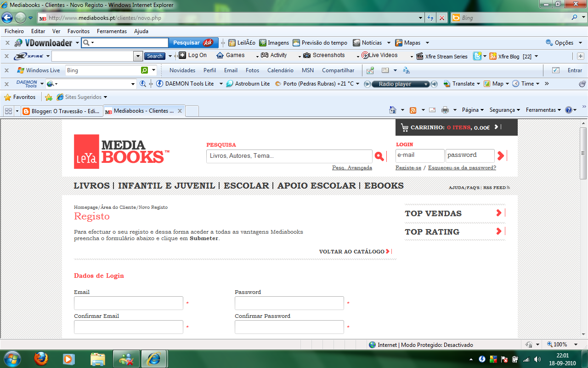
Task: Stop page loading with red X button
Action: pyautogui.click(x=442, y=18)
